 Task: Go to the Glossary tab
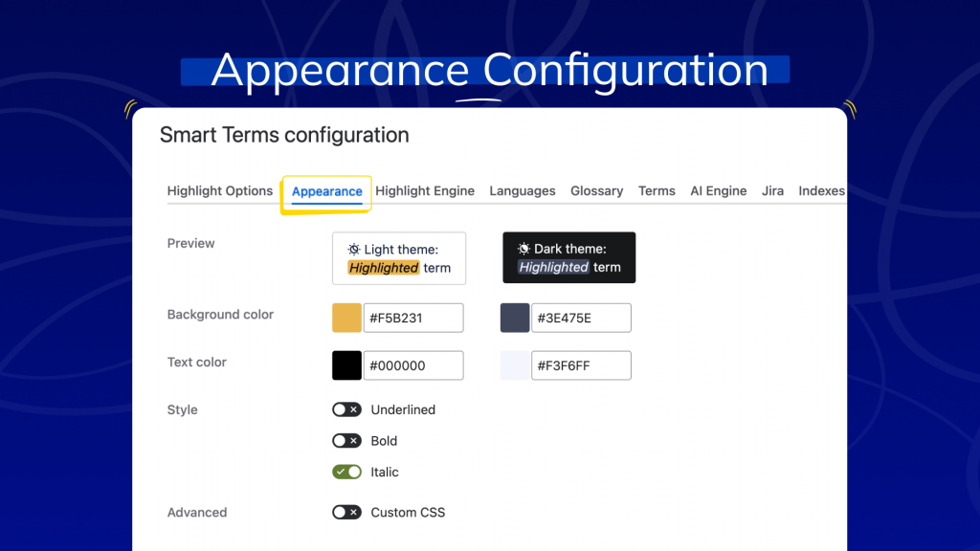(597, 191)
